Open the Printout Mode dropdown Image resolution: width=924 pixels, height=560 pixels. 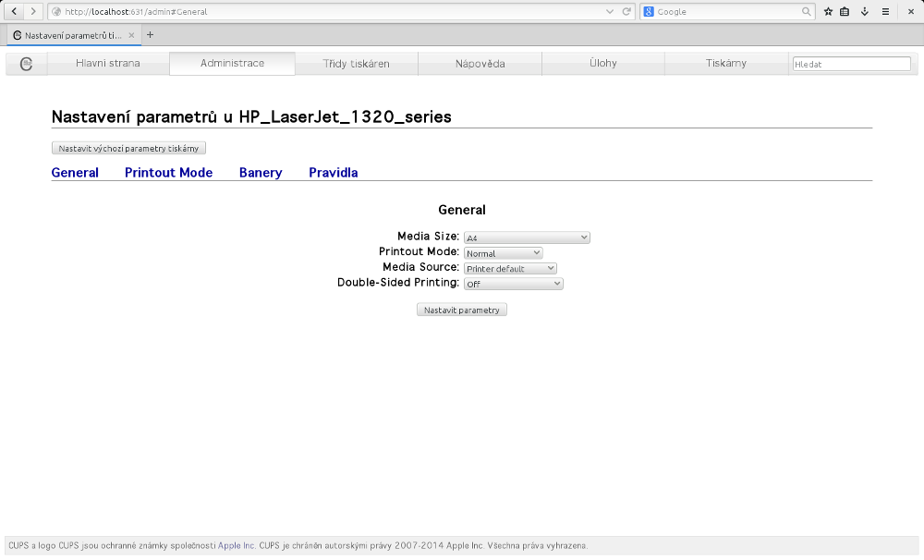(503, 253)
